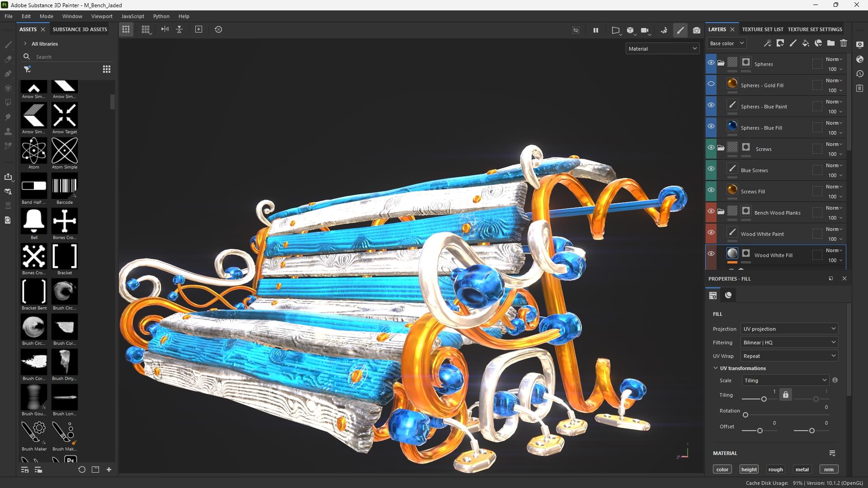Switch to Texture Set Settings tab
Screen dimensions: 868x488
[x=815, y=29]
